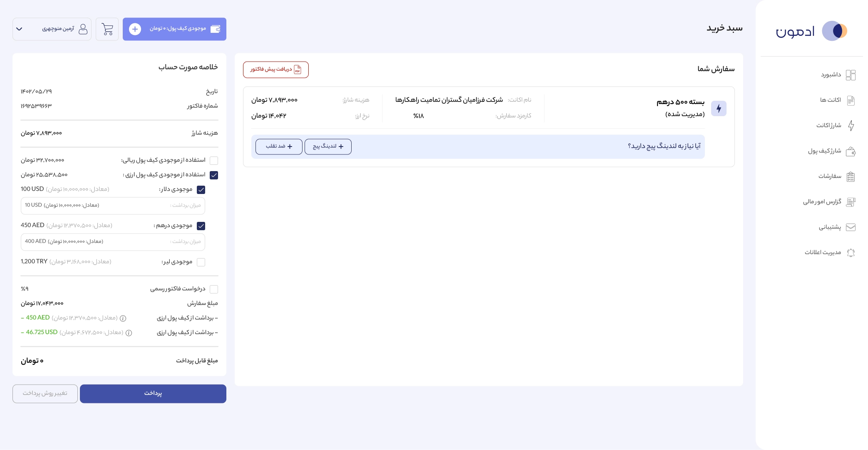Uncheck dirham balance (موجودی درهم) checkbox
The width and height of the screenshot is (868, 450).
[201, 226]
